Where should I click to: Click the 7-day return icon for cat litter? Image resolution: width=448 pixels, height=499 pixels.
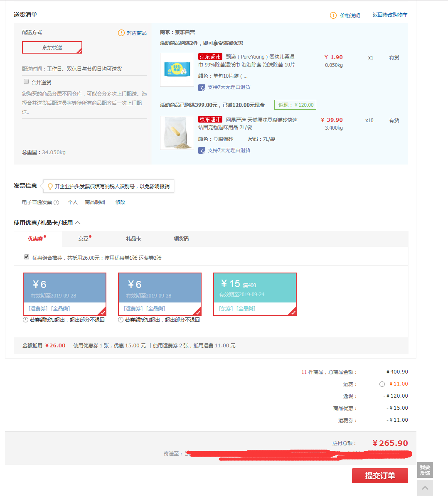point(202,150)
